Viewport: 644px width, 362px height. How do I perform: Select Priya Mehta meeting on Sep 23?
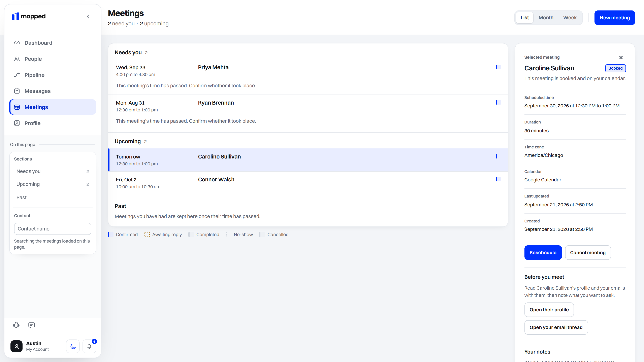pos(308,77)
